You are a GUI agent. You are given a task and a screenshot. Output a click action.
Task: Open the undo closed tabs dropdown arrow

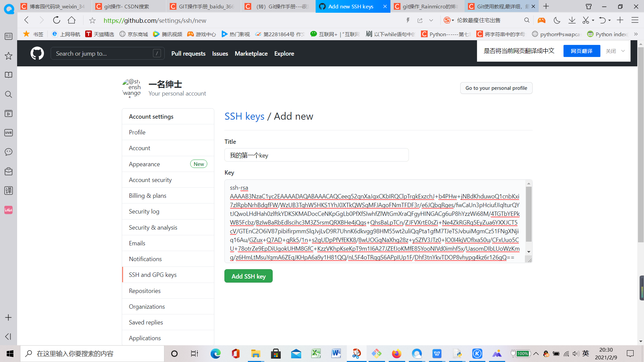(x=609, y=20)
